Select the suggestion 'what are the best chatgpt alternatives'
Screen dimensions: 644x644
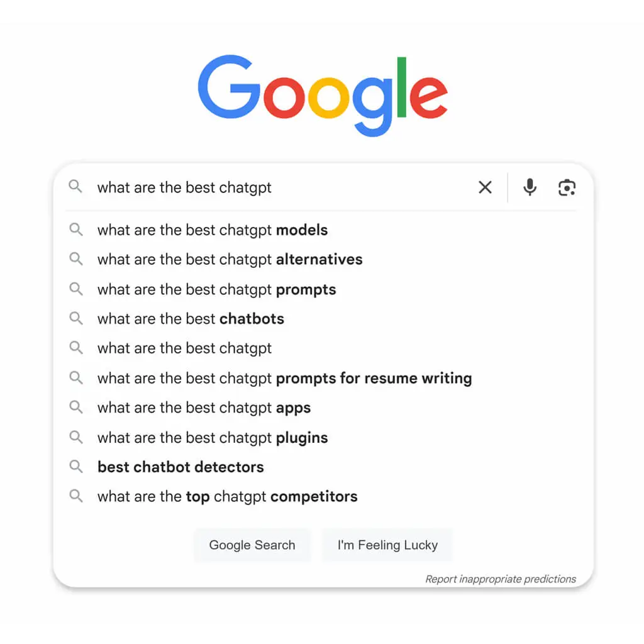click(230, 259)
